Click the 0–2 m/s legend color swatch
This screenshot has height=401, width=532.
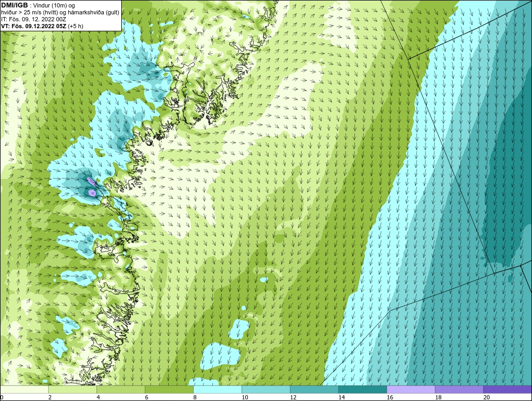pos(24,389)
